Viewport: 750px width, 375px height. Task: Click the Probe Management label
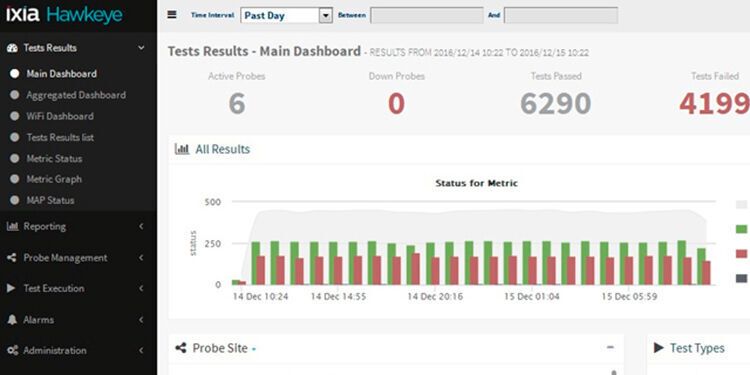(66, 258)
